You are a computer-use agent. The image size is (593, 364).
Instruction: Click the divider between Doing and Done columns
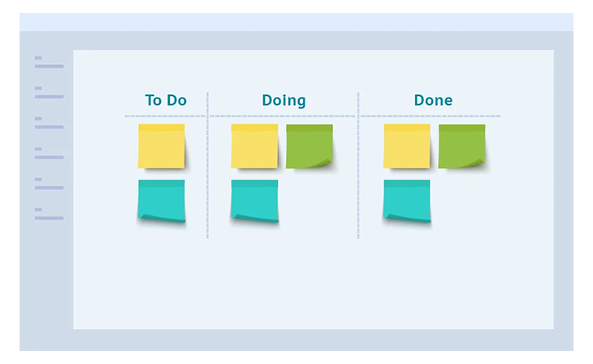point(357,166)
